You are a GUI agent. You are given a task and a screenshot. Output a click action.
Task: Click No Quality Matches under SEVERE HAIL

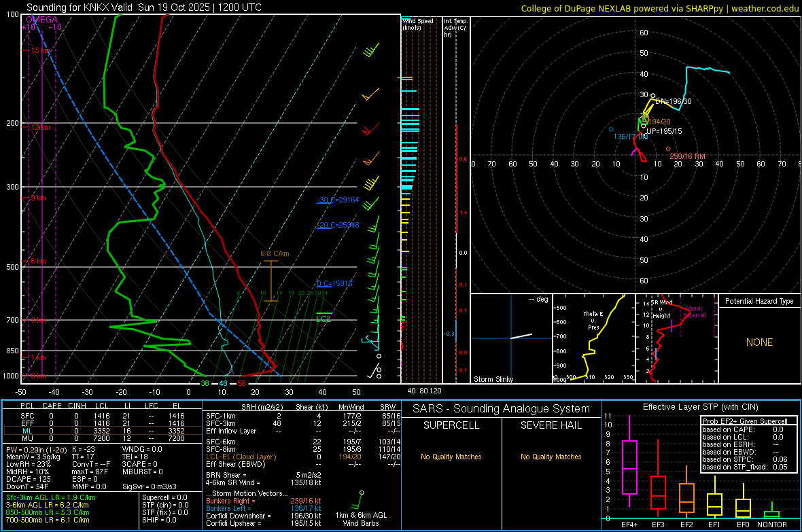(x=551, y=457)
